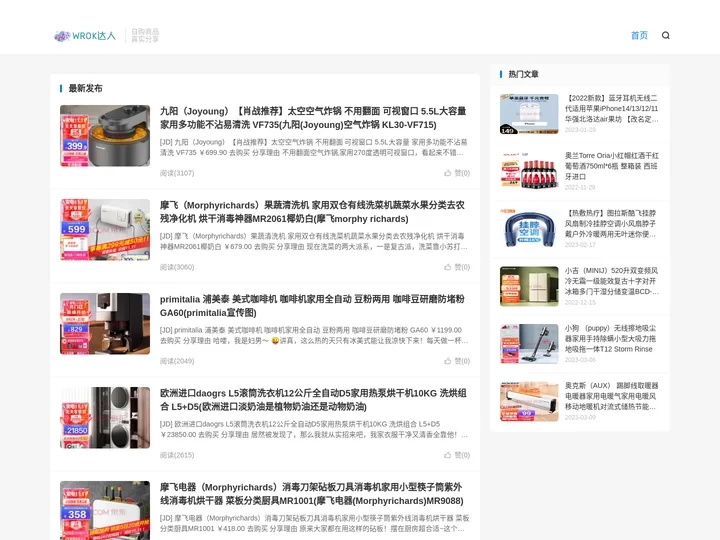The width and height of the screenshot is (720, 540).
Task: Click the 九阳 air fryer excerpt with ¥699.90
Action: click(314, 147)
